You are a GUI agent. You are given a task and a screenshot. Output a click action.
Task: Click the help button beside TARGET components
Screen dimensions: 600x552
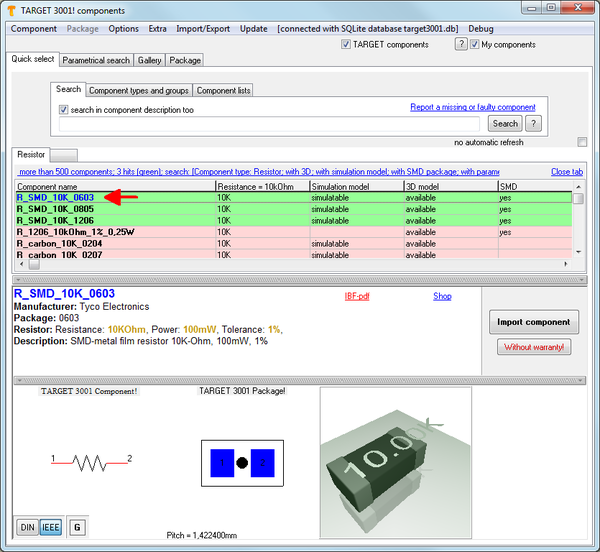pos(461,45)
